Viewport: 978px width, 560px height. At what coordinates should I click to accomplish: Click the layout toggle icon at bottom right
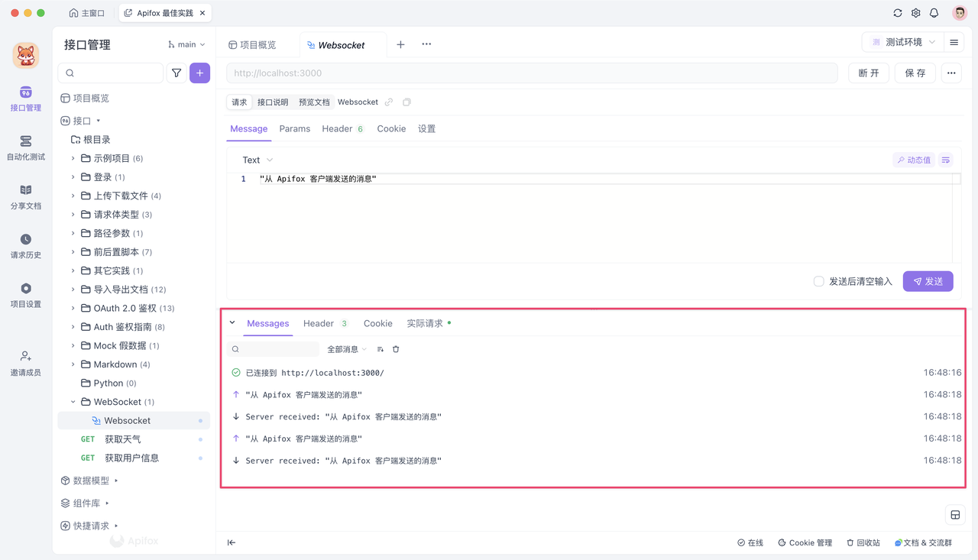(x=955, y=515)
